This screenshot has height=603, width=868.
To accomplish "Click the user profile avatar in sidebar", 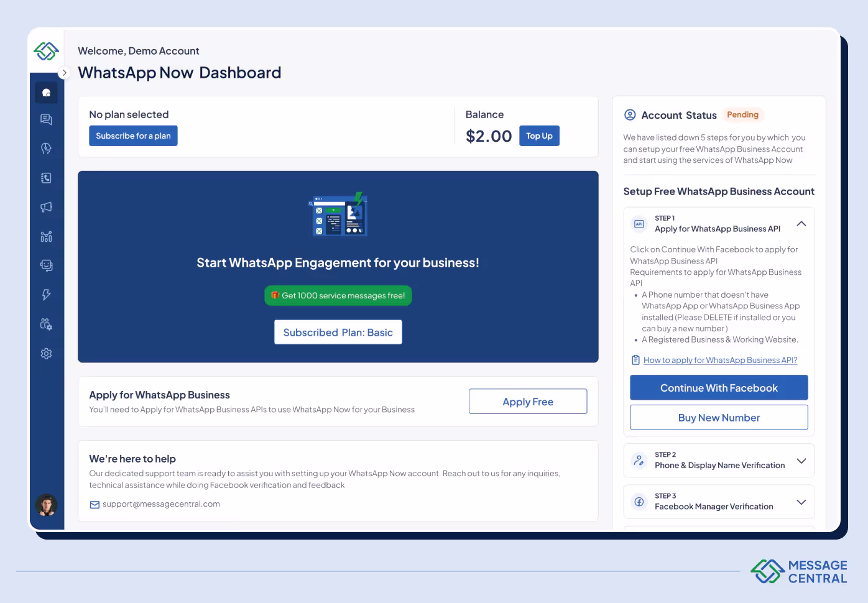I will [x=46, y=505].
